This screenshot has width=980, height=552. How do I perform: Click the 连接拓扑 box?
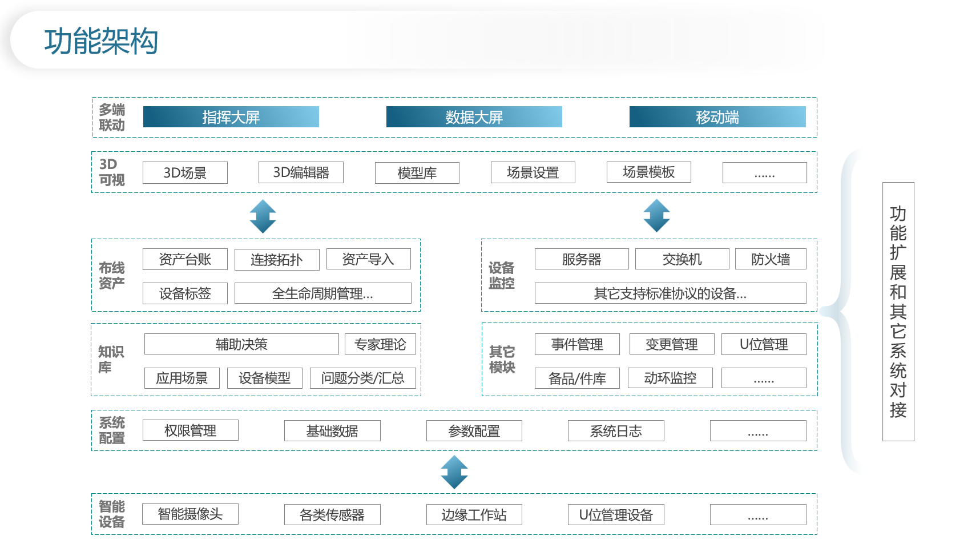(276, 260)
